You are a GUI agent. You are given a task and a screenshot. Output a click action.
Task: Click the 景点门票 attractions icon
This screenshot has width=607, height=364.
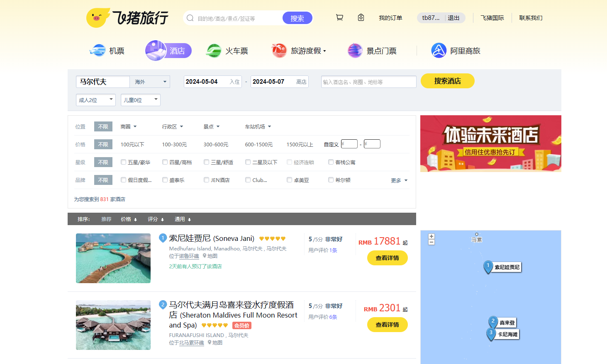coord(355,51)
